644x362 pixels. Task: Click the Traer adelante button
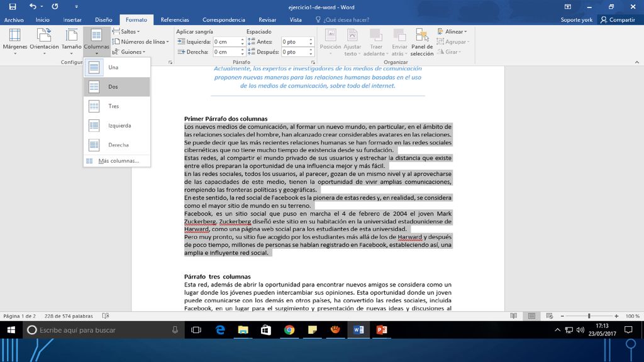pos(376,42)
